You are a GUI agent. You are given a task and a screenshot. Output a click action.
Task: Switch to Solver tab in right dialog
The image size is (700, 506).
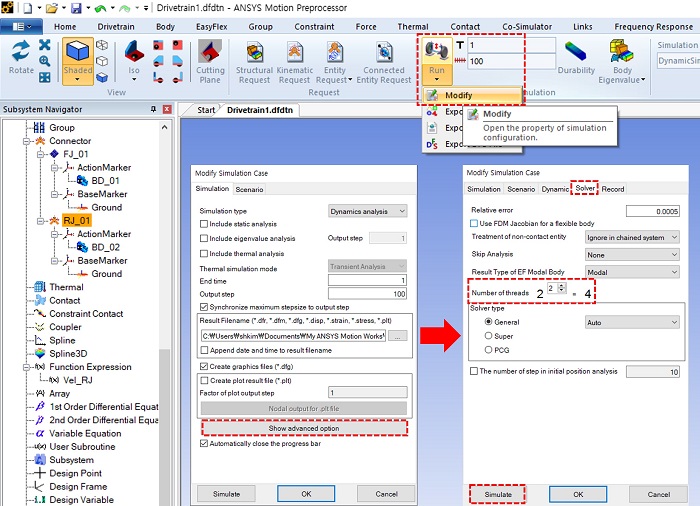(585, 188)
